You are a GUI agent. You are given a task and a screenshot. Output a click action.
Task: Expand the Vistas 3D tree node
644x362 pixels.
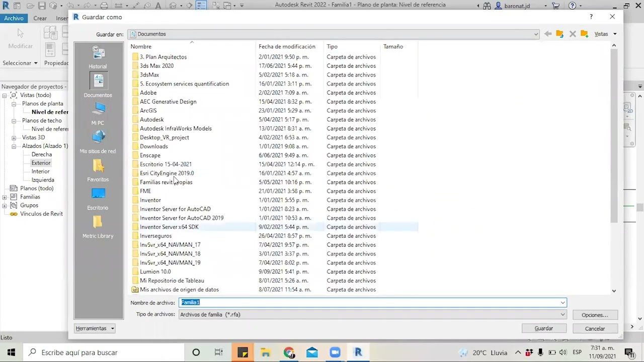pos(14,137)
